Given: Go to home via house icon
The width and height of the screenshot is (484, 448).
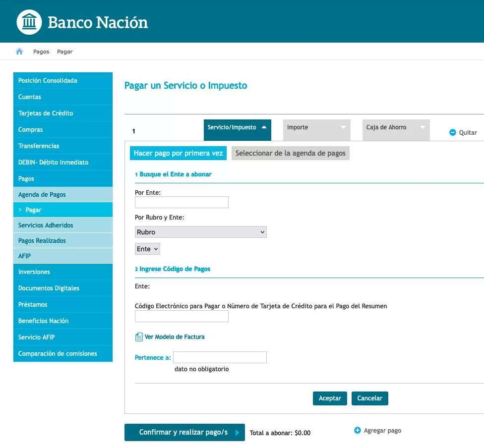Looking at the screenshot, I should (19, 51).
